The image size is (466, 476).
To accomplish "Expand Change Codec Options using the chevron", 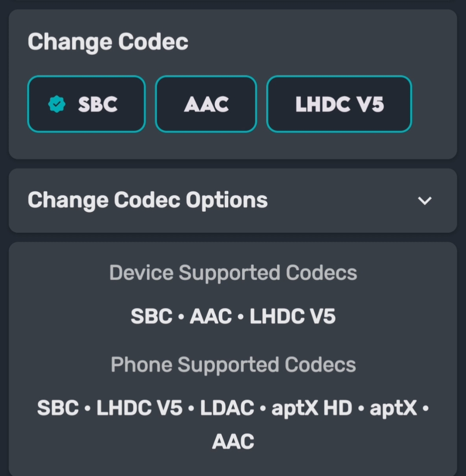I will [425, 200].
